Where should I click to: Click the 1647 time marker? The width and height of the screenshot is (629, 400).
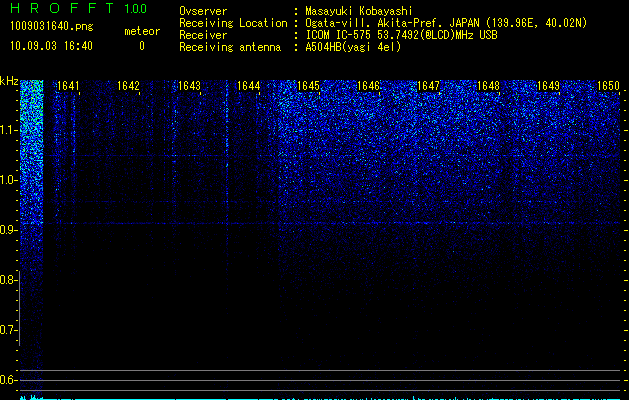point(428,85)
